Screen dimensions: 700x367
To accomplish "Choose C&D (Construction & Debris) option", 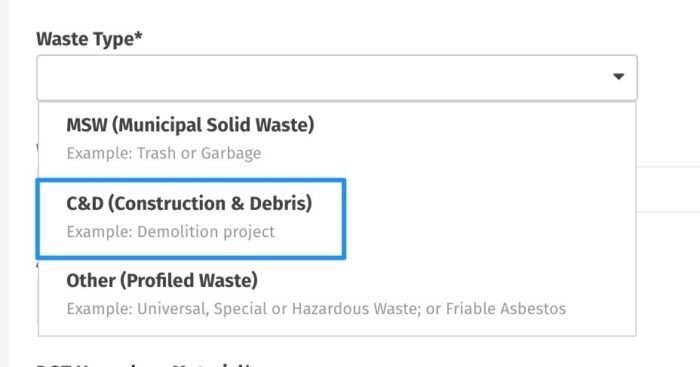I will (x=191, y=219).
